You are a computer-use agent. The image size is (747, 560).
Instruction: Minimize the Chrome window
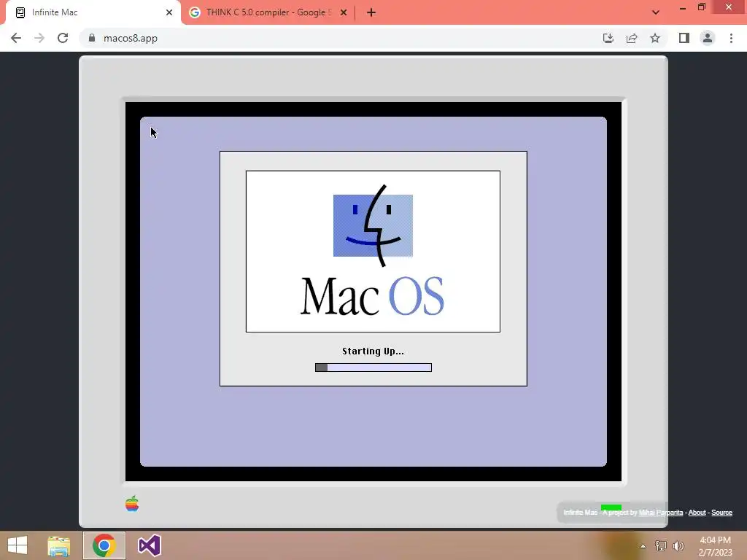[x=683, y=7]
